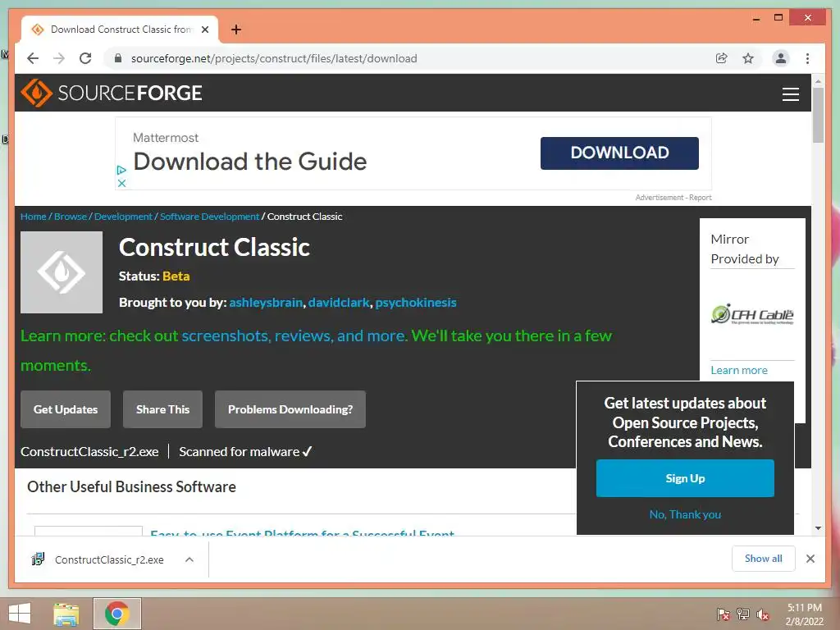Go to Home breadcrumb
Screen dimensions: 840x630
coord(33,217)
